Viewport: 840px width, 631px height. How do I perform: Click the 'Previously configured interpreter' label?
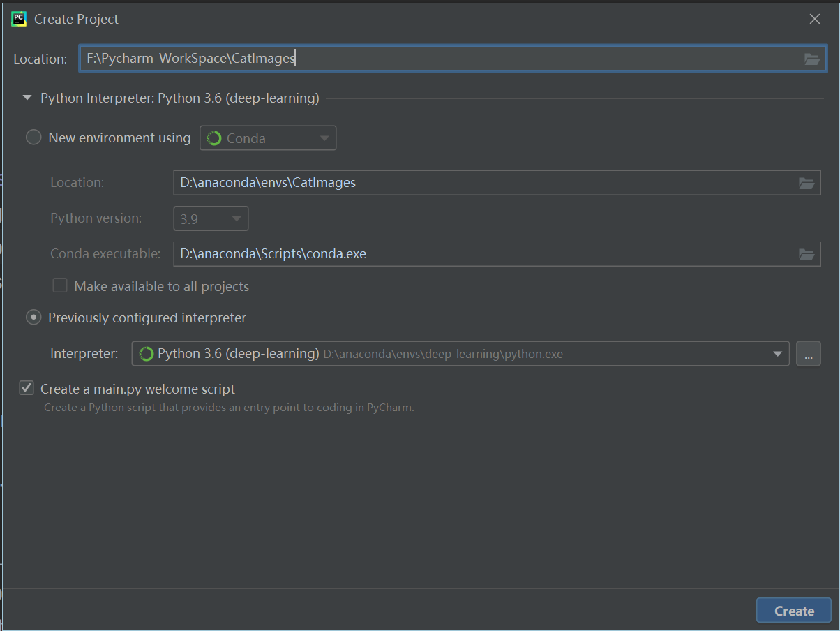tap(147, 318)
